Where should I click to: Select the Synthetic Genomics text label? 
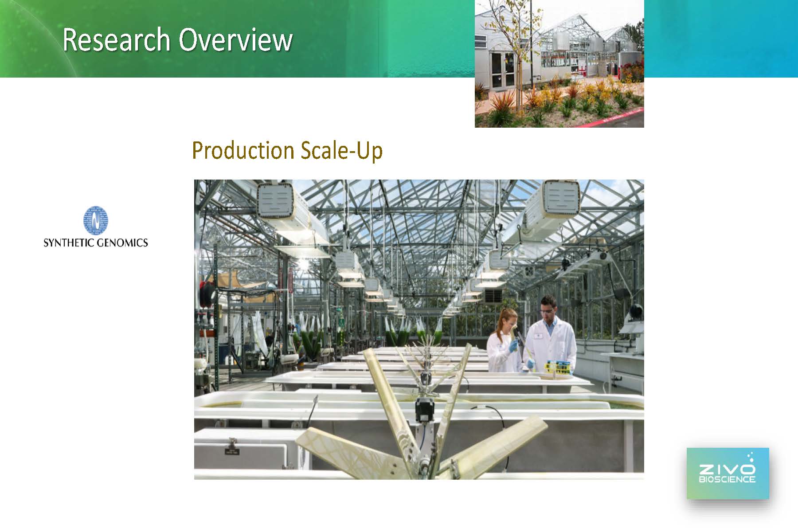[95, 243]
